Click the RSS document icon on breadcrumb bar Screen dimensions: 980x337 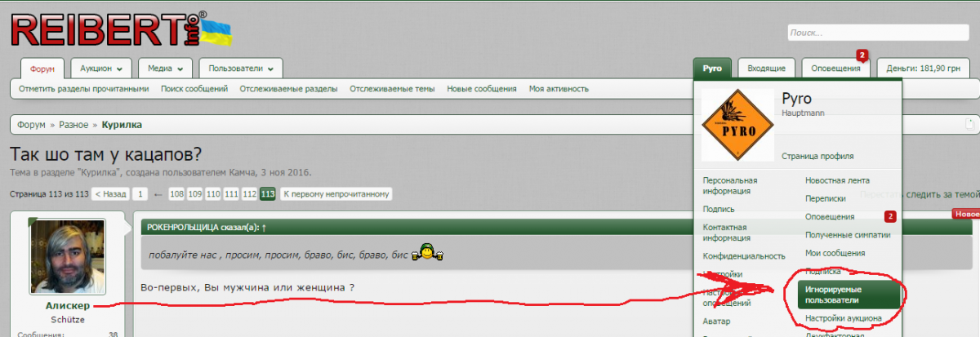tap(969, 125)
